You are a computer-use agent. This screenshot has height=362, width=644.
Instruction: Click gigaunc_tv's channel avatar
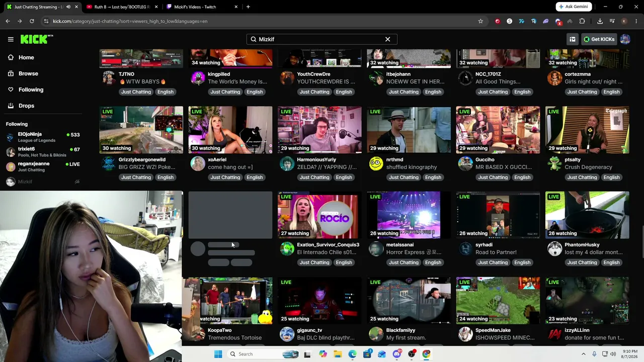[287, 334]
